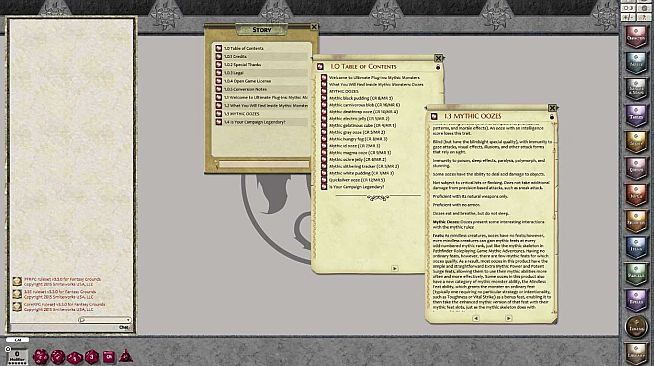The width and height of the screenshot is (654, 366).
Task: Select Mythic carnivorous blob contents entry
Action: pos(365,105)
